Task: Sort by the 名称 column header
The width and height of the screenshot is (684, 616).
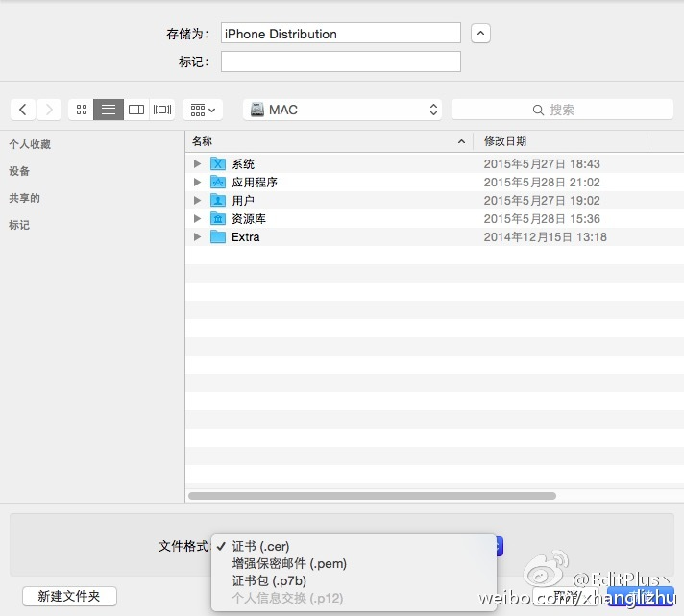Action: point(330,141)
